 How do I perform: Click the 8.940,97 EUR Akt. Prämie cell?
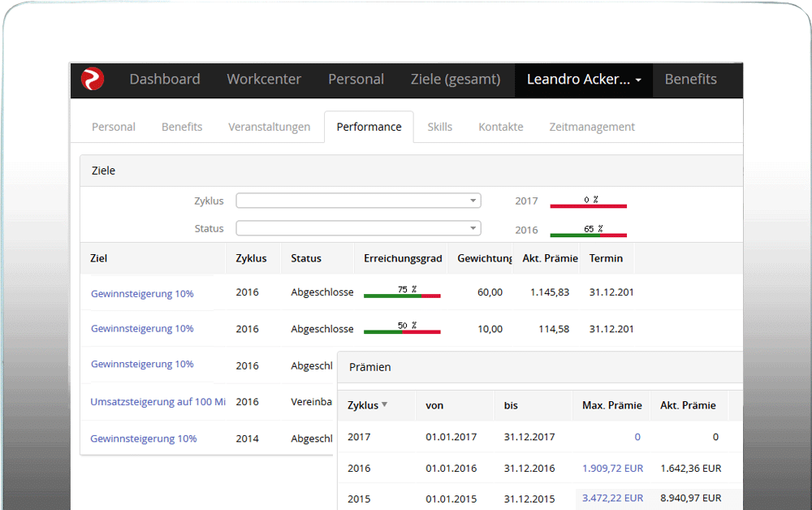(x=691, y=498)
